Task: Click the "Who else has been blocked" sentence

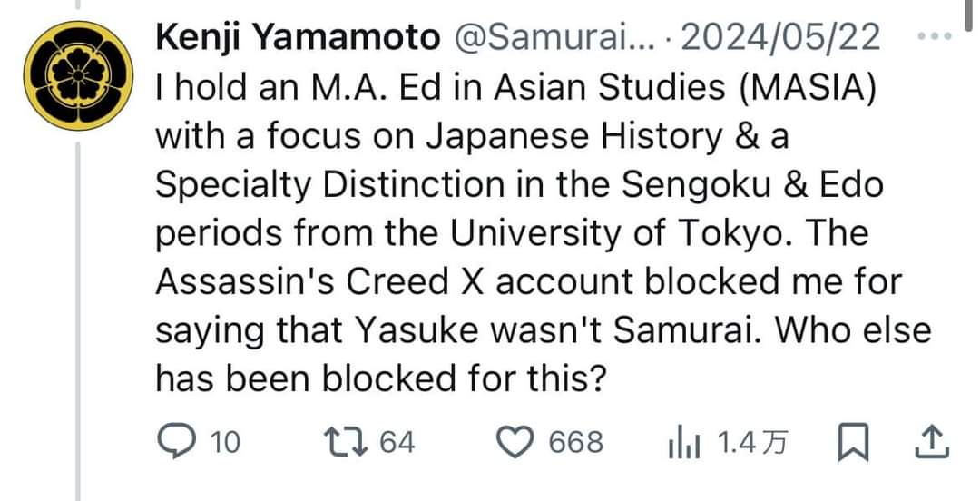Action: coord(543,355)
